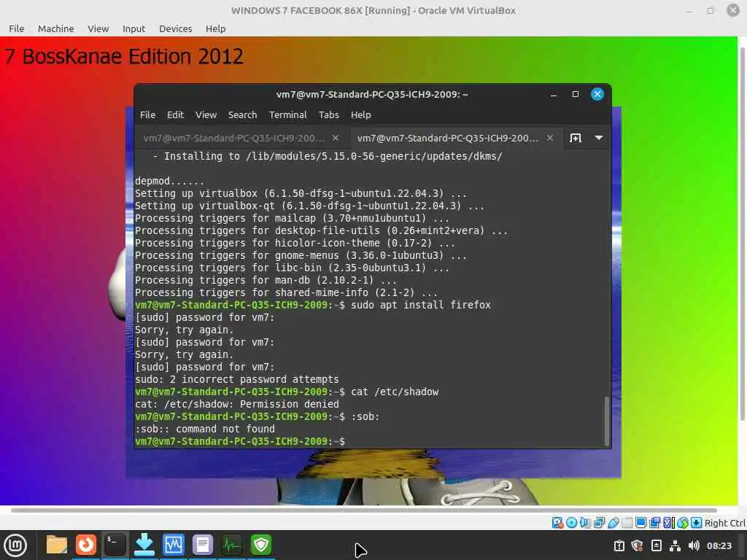The height and width of the screenshot is (560, 747).
Task: Close the first terminal tab
Action: (x=336, y=138)
